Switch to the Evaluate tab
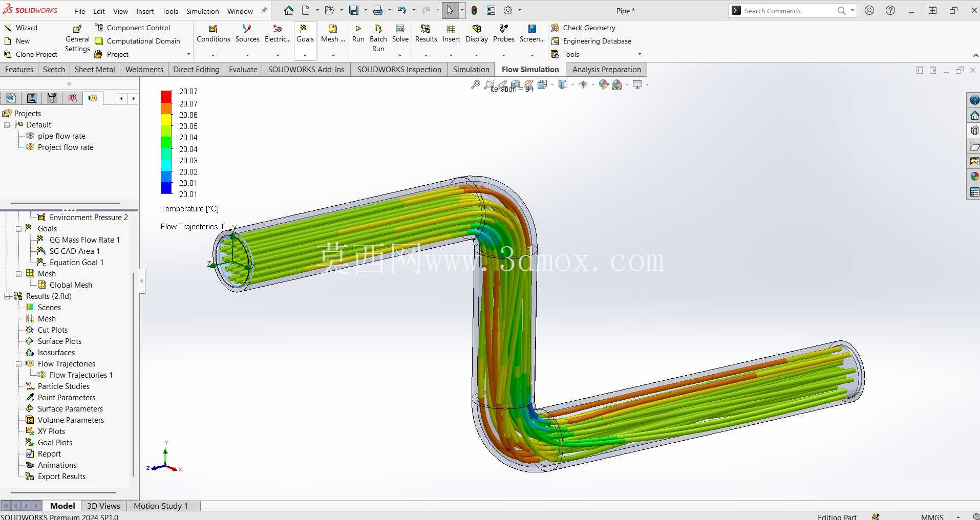 [243, 70]
